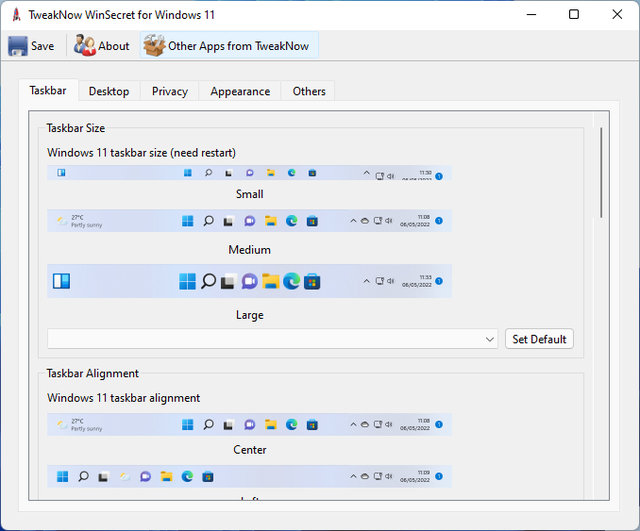Click the Save floppy disk icon
640x531 pixels.
click(x=18, y=46)
